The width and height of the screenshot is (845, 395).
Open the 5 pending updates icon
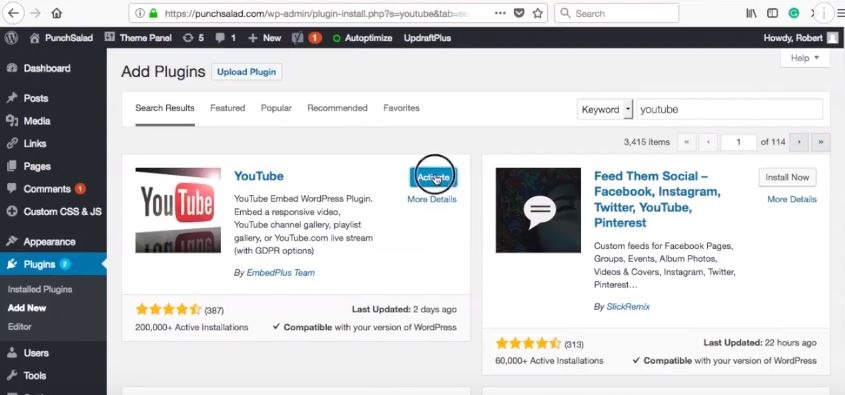click(193, 38)
